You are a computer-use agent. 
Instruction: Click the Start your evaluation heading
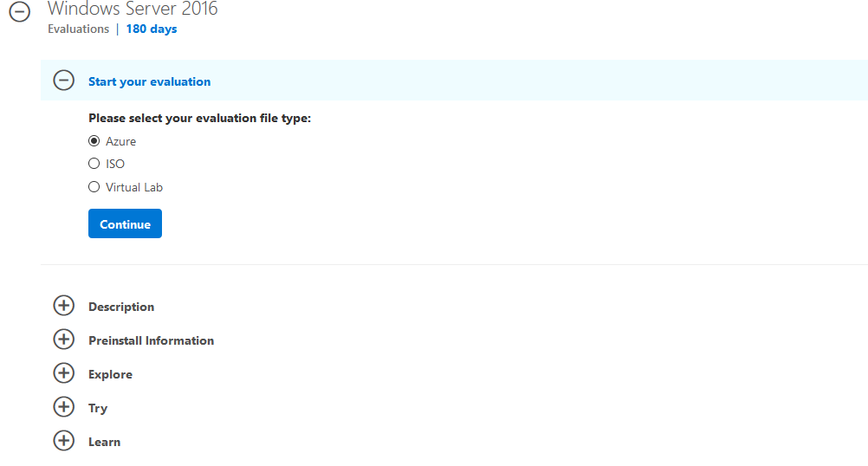point(150,81)
